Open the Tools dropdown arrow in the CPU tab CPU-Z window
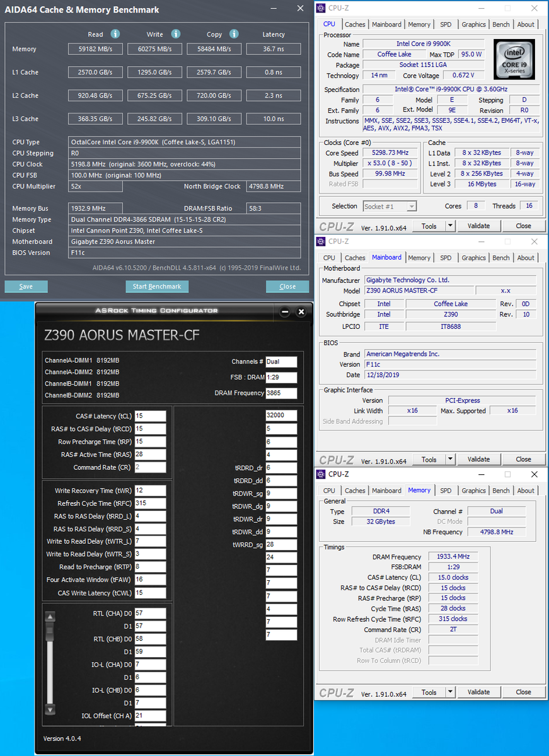The image size is (549, 756). [450, 226]
